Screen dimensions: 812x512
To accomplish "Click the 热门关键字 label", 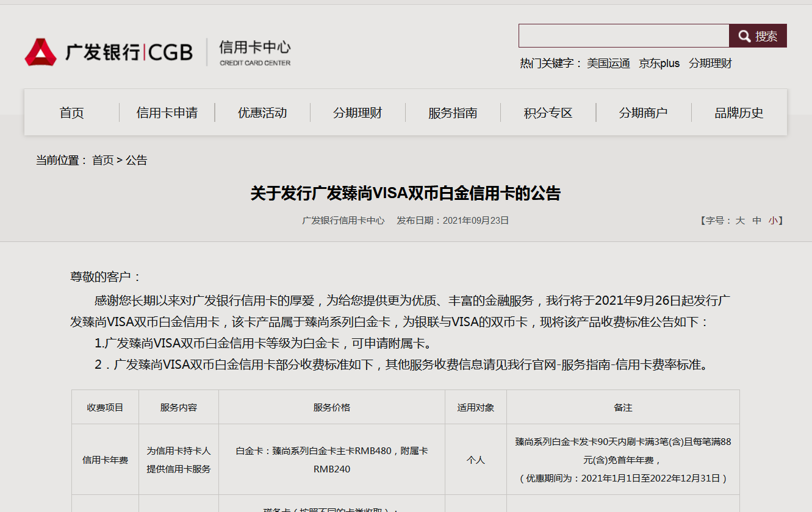I will click(x=551, y=63).
